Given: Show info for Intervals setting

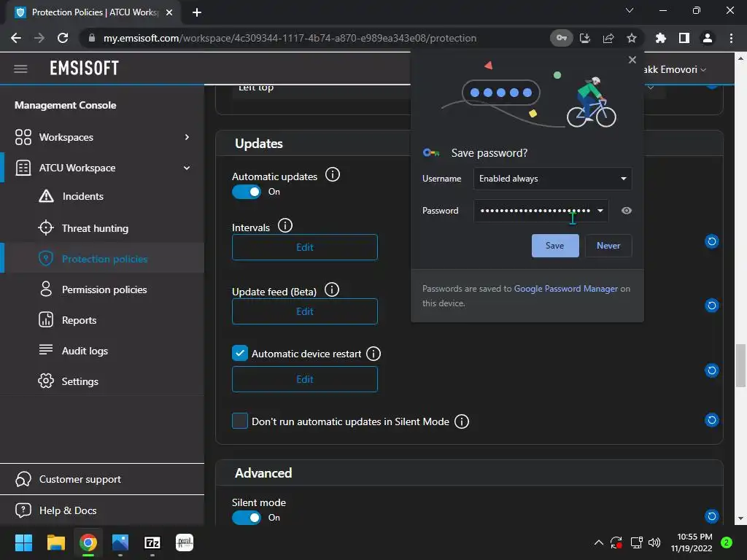Looking at the screenshot, I should [285, 226].
